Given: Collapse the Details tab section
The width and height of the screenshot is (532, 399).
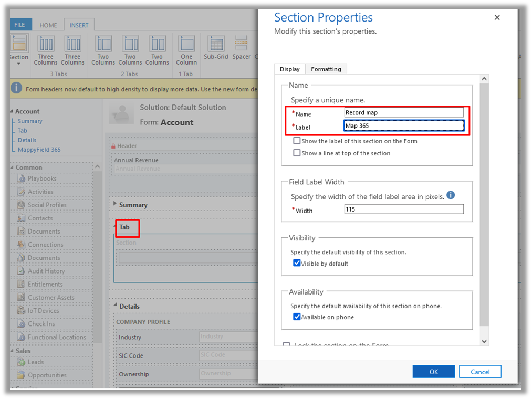Looking at the screenshot, I should pos(116,306).
